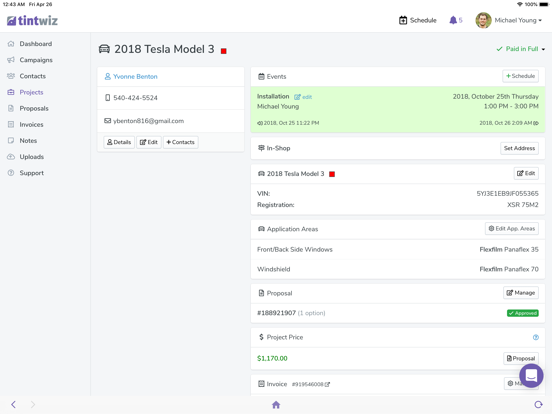
Task: Click the Notes sticky icon
Action: click(11, 140)
